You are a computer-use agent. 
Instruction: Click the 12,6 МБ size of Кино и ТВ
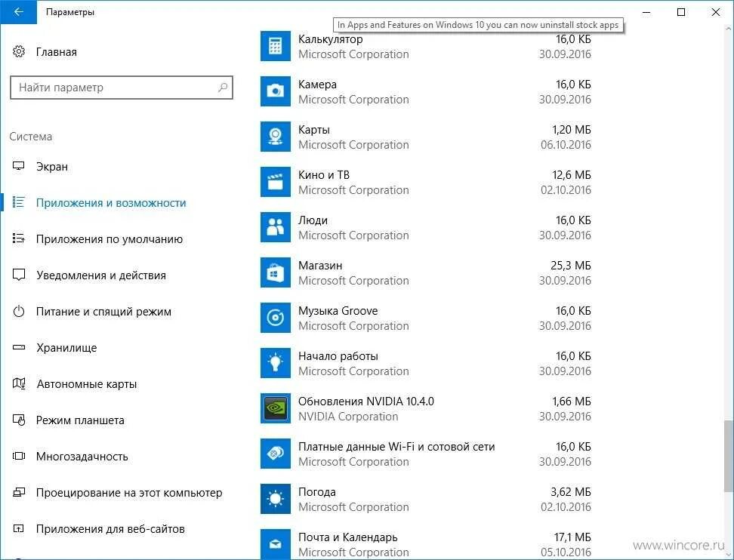pos(572,175)
